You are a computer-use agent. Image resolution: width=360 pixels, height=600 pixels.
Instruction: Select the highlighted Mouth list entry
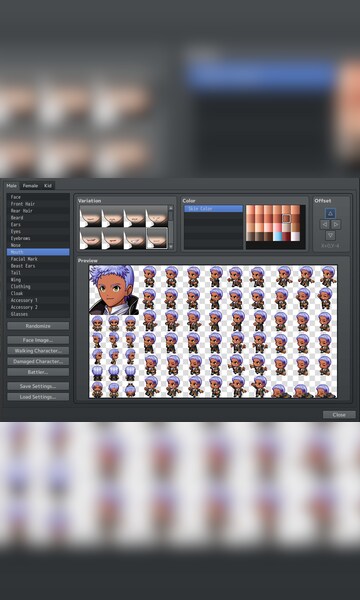point(38,252)
